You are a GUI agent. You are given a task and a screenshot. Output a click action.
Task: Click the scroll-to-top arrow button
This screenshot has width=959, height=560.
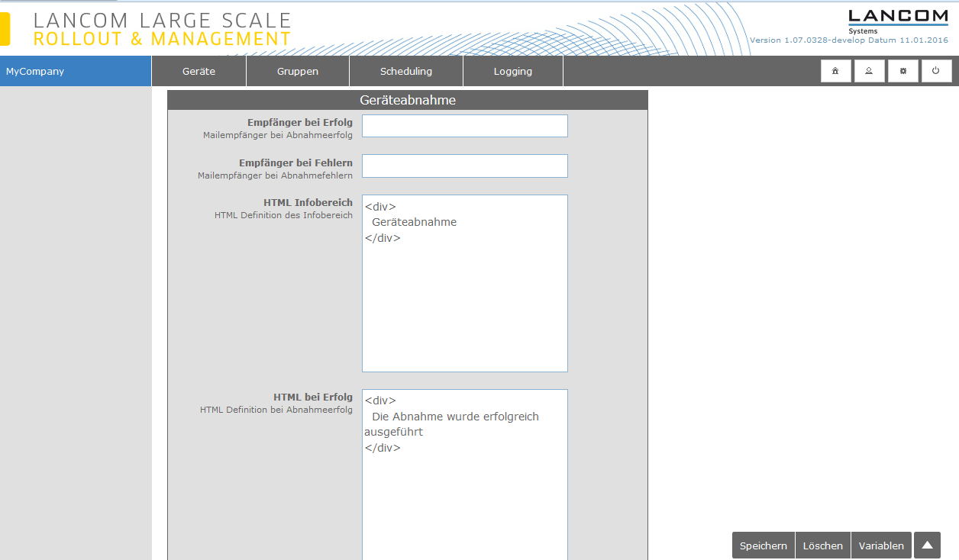[927, 545]
